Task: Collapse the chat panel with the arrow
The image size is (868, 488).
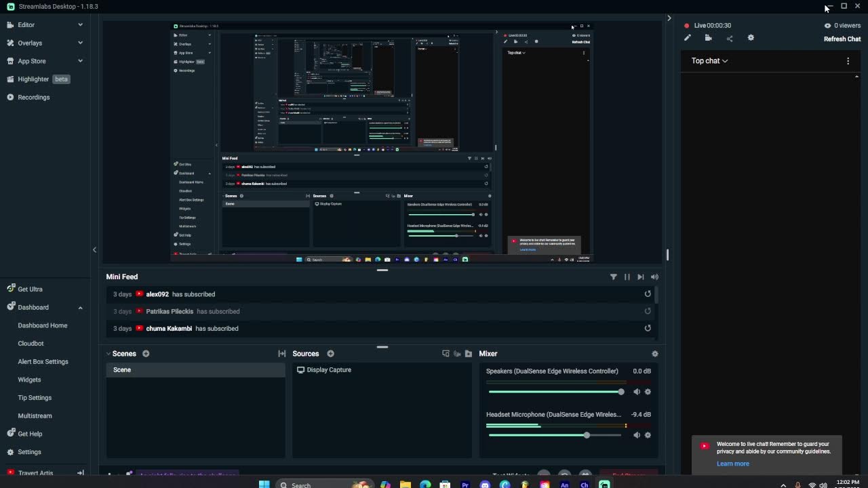Action: click(669, 18)
